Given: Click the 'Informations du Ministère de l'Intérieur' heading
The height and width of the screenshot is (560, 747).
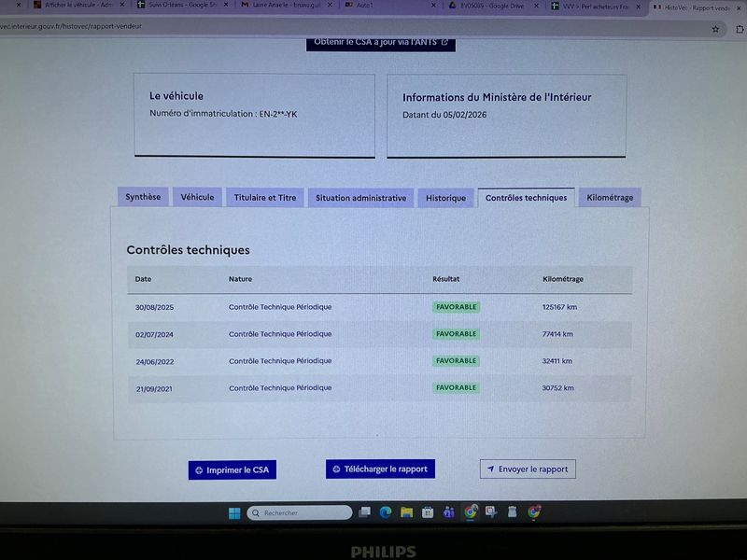Looking at the screenshot, I should point(497,97).
